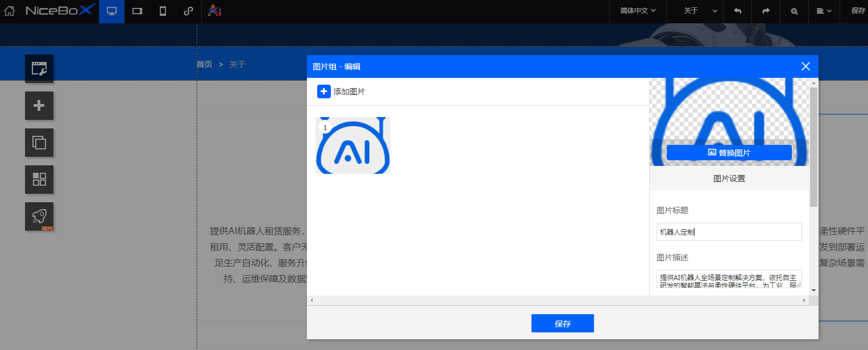Open the 关于 page dropdown
The width and height of the screenshot is (868, 350).
coord(700,11)
